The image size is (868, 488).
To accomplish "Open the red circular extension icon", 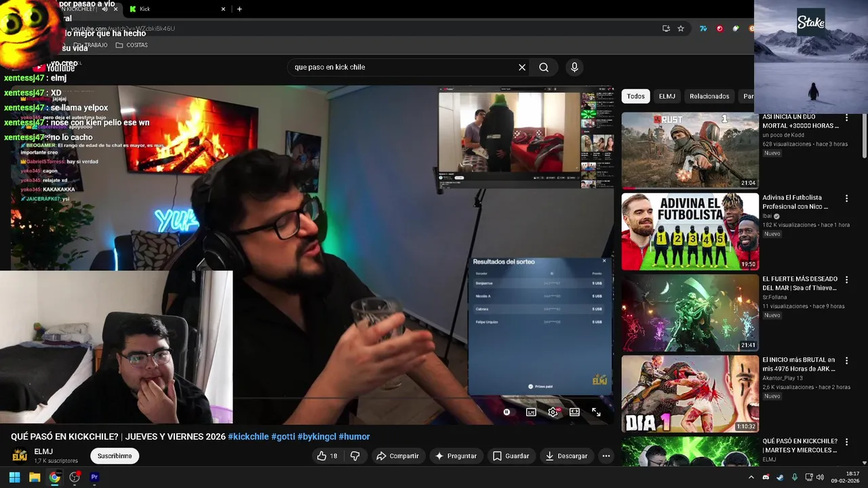I will point(719,28).
